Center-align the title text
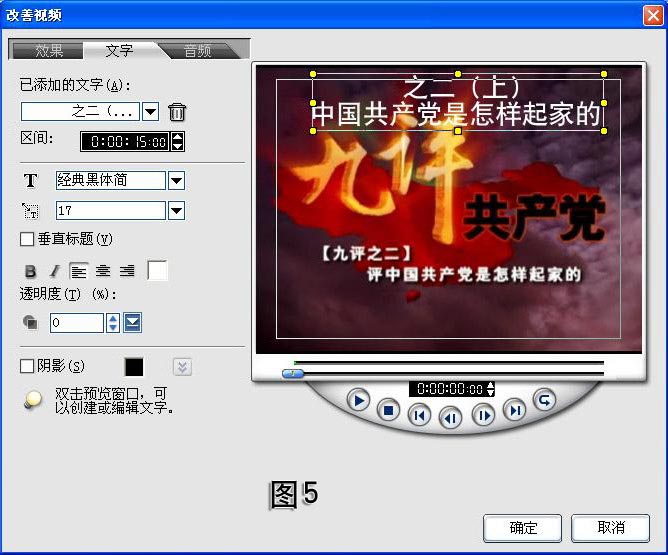The width and height of the screenshot is (668, 555). (x=102, y=271)
